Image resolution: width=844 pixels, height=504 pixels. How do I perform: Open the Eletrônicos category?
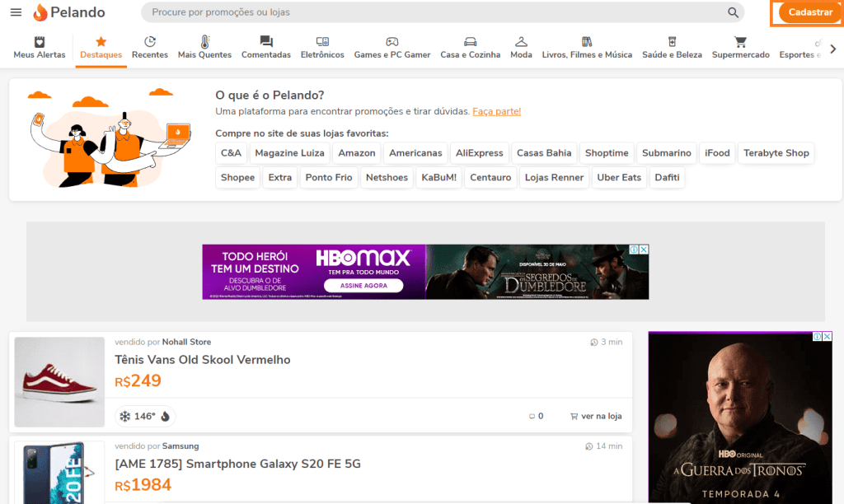(322, 48)
